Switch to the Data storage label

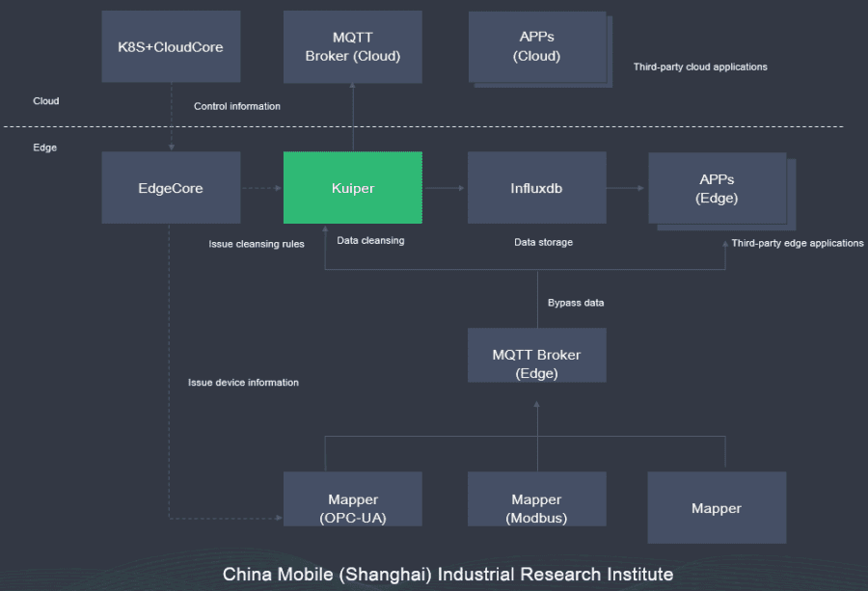(x=543, y=242)
